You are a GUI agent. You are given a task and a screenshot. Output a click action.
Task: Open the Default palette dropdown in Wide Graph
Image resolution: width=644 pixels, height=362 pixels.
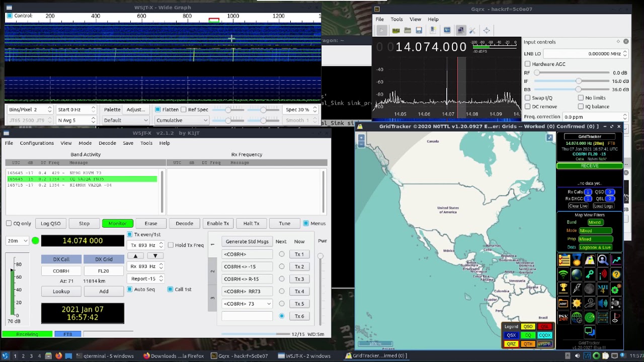pos(125,120)
